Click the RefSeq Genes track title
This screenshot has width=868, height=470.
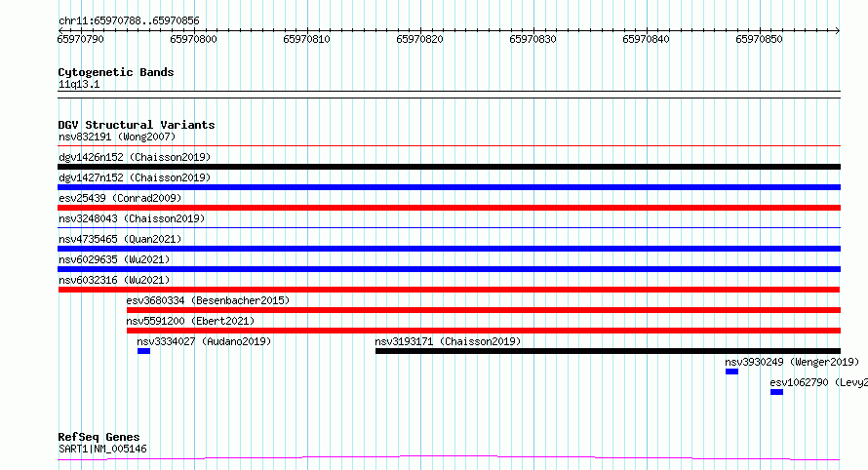[x=99, y=438]
